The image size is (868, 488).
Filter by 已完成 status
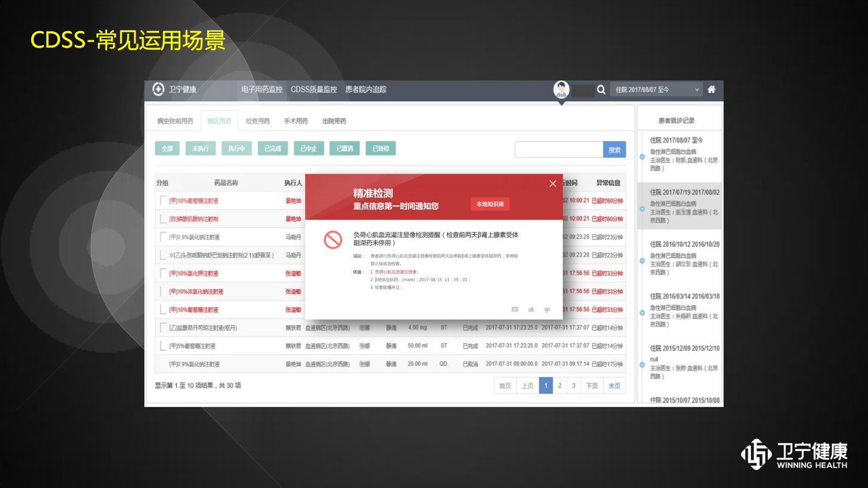pyautogui.click(x=273, y=148)
